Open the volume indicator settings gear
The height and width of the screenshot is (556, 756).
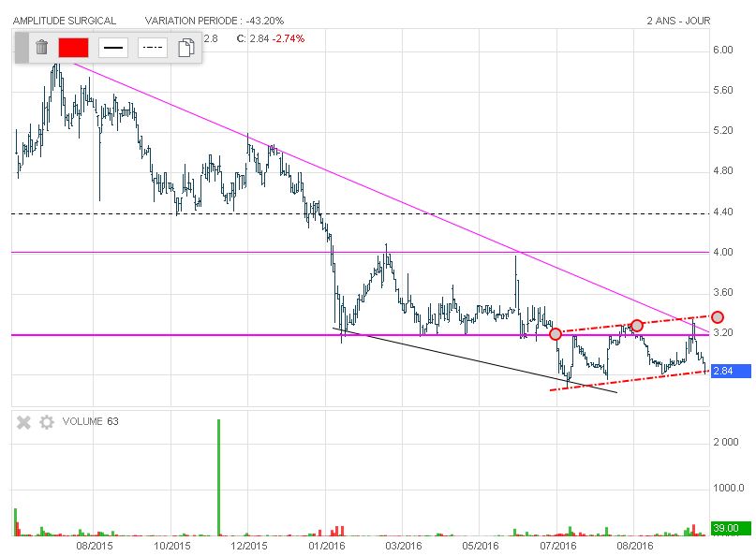pos(47,422)
